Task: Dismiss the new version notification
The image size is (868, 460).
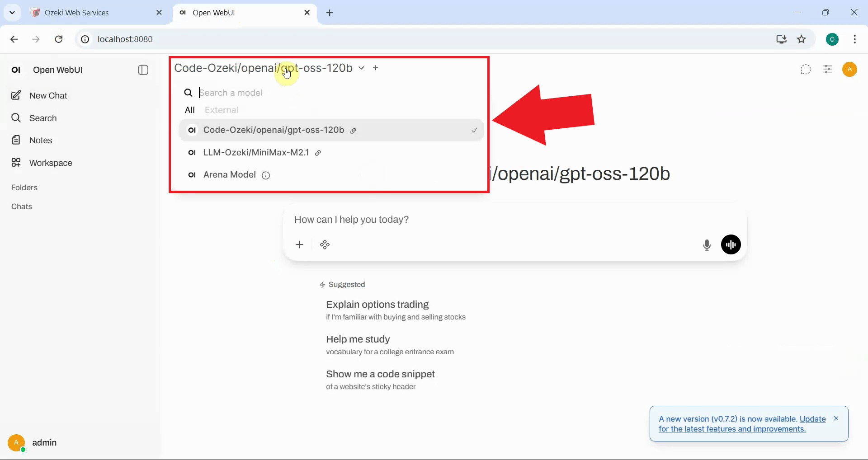Action: coord(836,418)
